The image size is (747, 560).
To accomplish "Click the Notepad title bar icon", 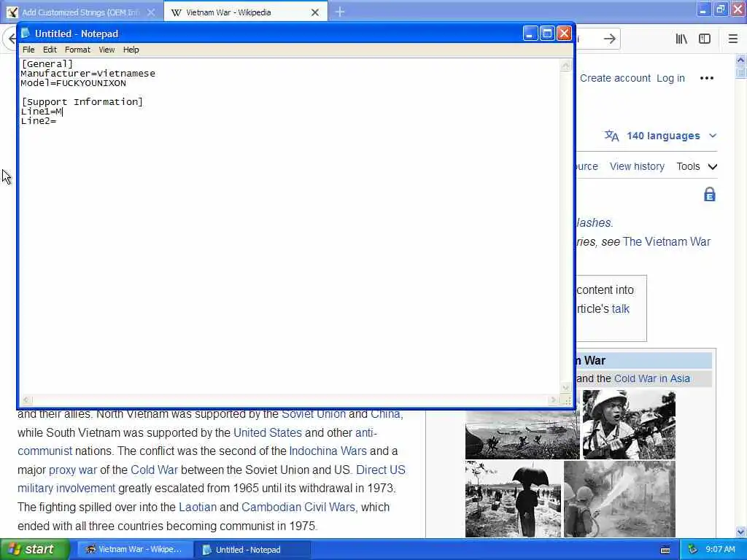I will coord(26,34).
